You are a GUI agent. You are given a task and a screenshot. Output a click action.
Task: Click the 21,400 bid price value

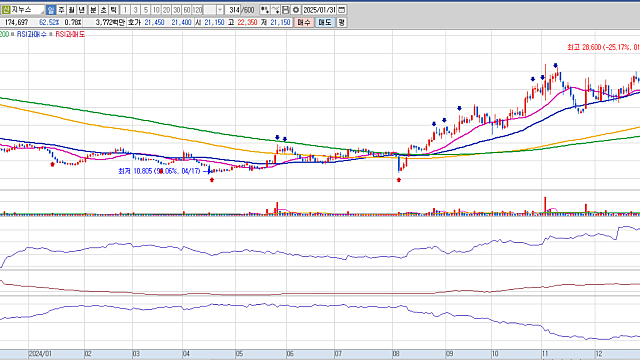pyautogui.click(x=181, y=22)
